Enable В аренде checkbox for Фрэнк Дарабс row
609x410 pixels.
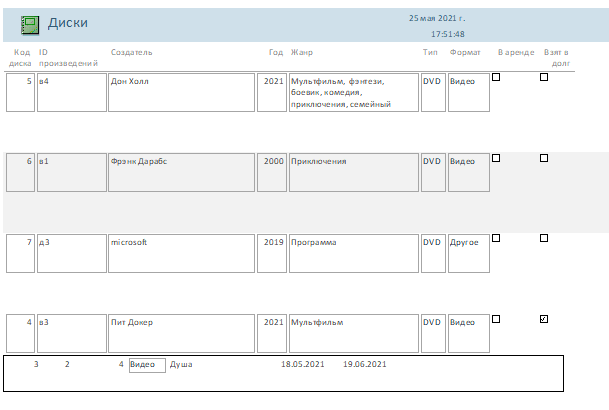click(496, 158)
